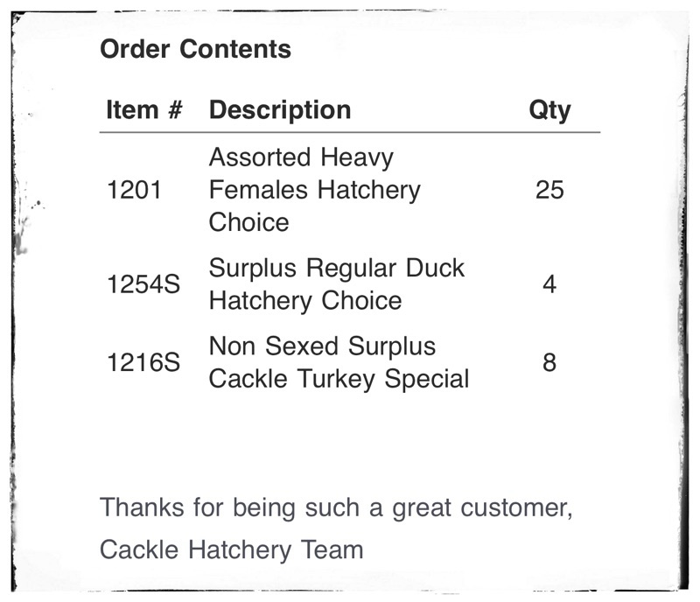Select the Item # column header
Image resolution: width=700 pixels, height=602 pixels.
click(144, 110)
